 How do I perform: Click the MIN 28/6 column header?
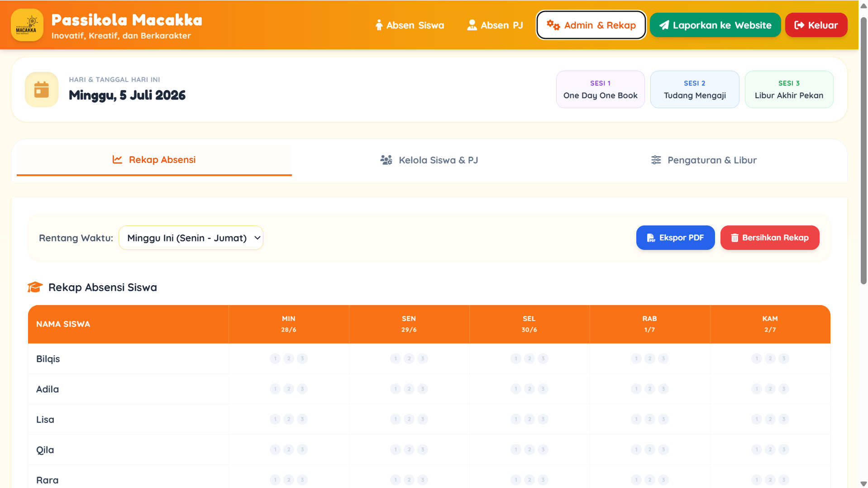pos(289,324)
